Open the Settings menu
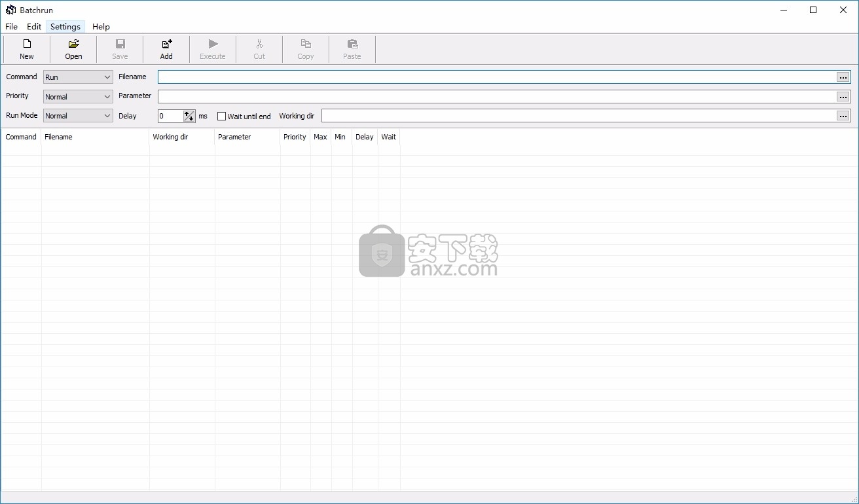 pos(65,27)
